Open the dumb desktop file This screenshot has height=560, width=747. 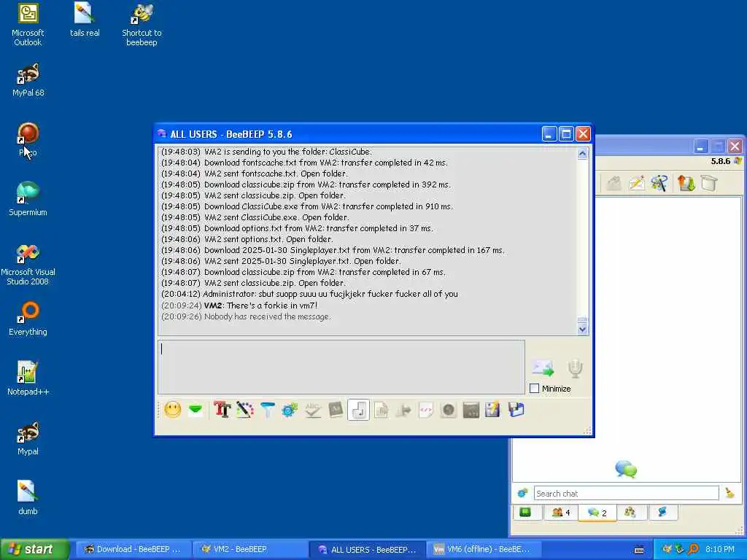point(28,498)
